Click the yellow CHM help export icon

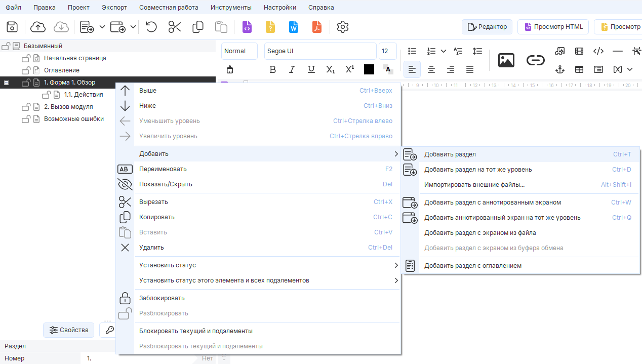(x=270, y=27)
